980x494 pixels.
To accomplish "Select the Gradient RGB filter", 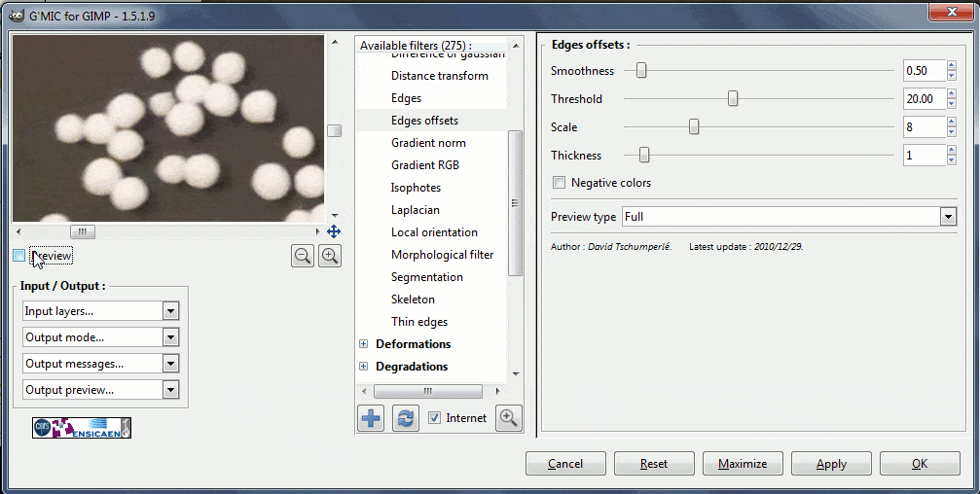I will click(425, 165).
